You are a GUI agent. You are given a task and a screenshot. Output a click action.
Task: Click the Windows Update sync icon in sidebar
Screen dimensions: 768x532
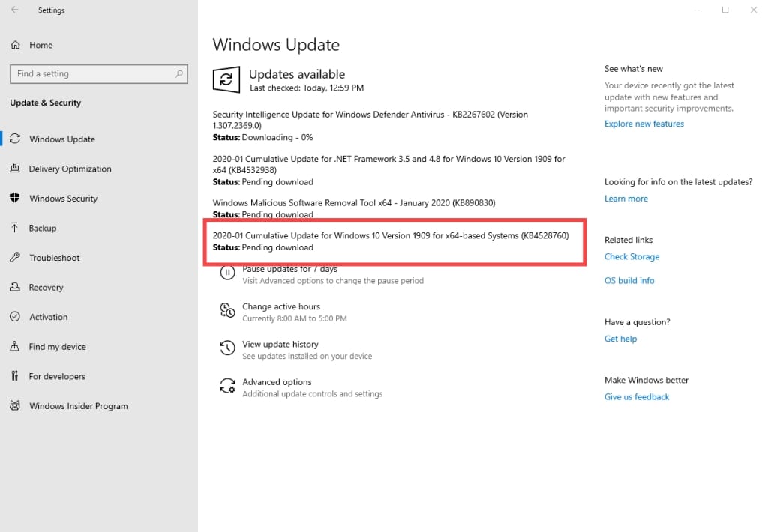coord(15,139)
